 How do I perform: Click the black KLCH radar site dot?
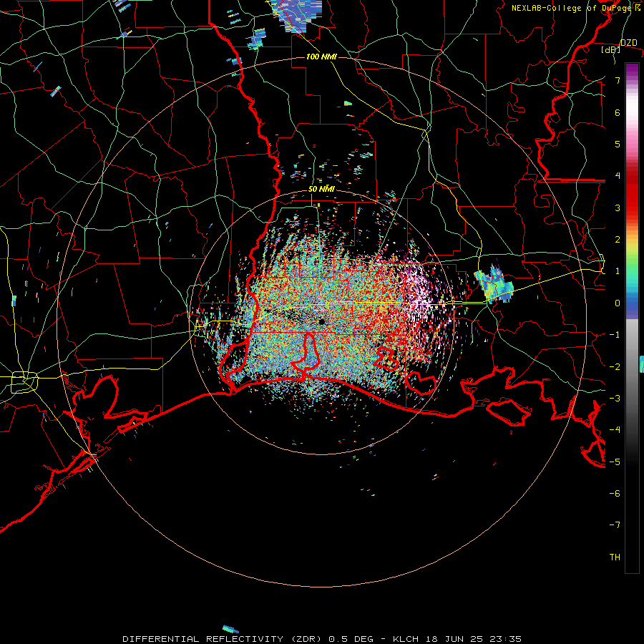click(x=322, y=322)
